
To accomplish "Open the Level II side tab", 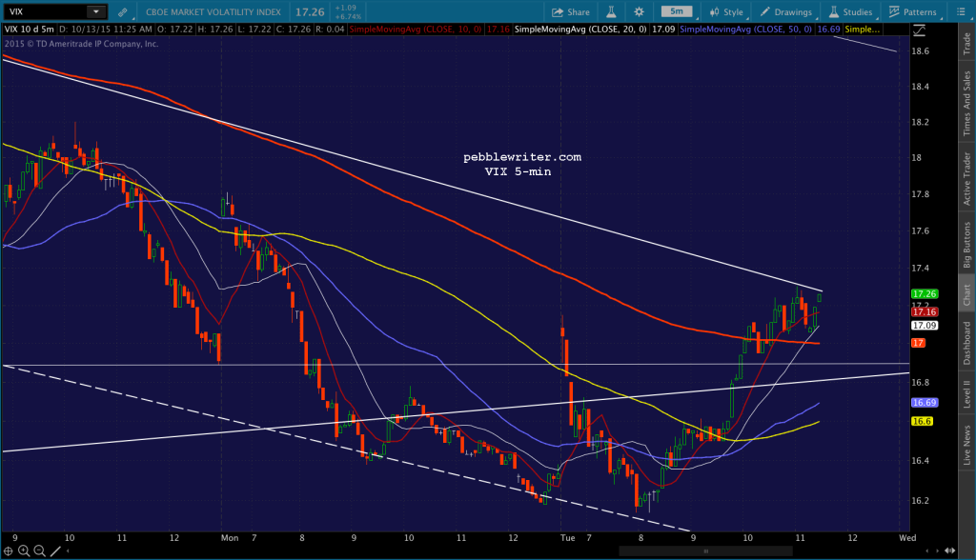I will [966, 394].
